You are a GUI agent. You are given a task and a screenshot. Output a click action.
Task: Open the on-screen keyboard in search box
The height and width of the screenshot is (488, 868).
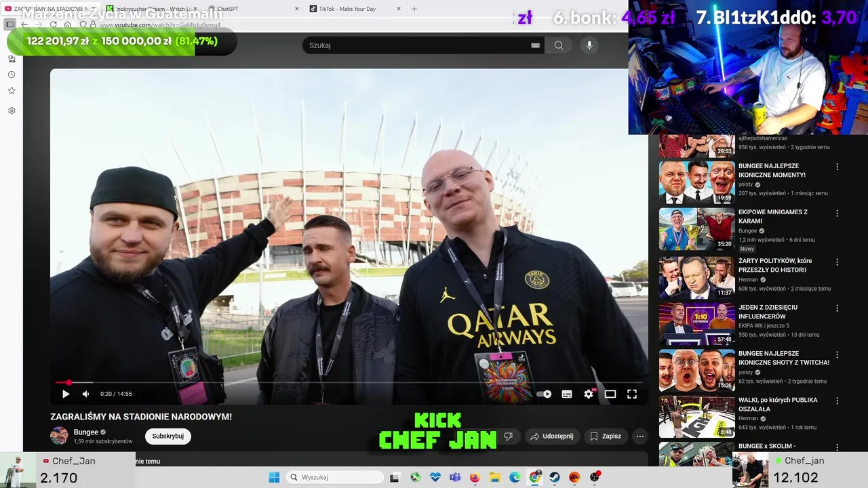pyautogui.click(x=535, y=45)
